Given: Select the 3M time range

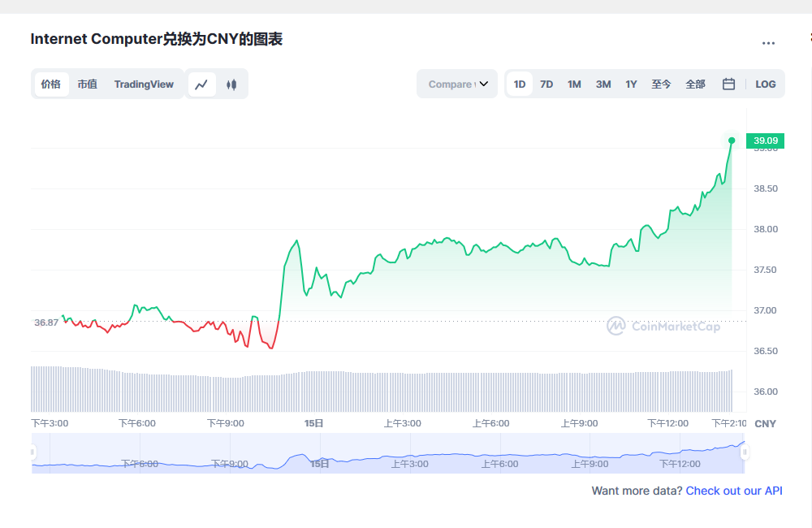Looking at the screenshot, I should click(x=603, y=84).
